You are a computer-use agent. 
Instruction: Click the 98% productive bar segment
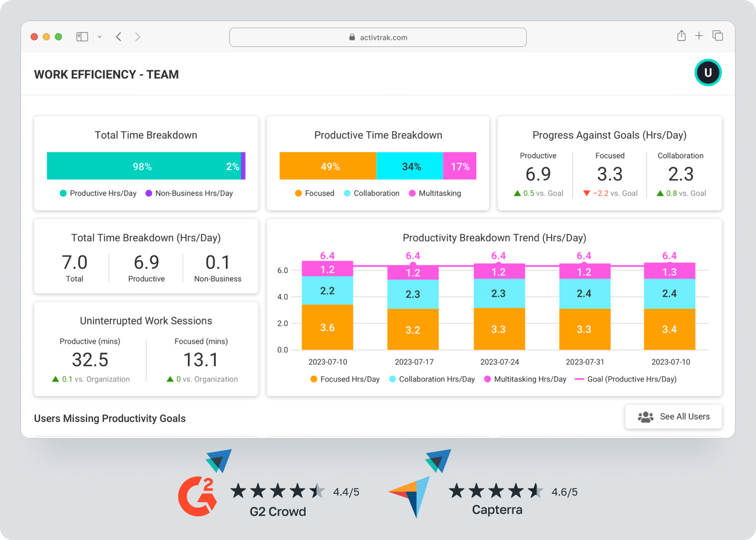point(143,167)
